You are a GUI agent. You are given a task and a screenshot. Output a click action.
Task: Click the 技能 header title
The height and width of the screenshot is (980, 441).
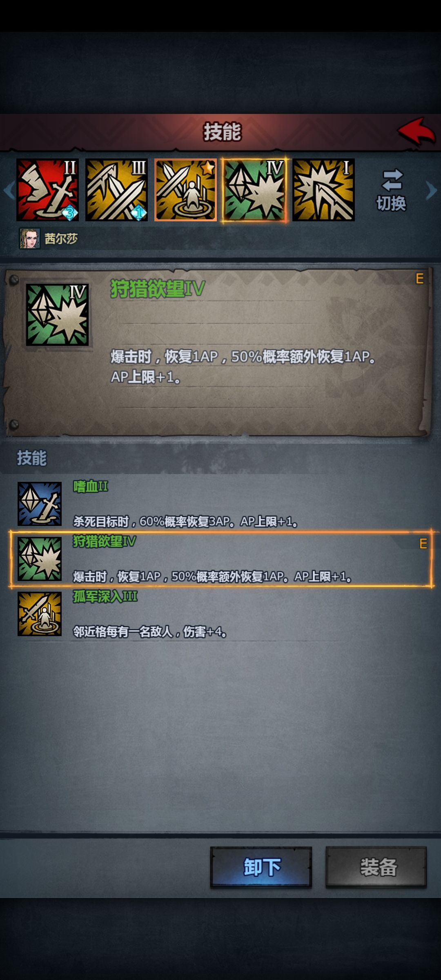[x=223, y=132]
